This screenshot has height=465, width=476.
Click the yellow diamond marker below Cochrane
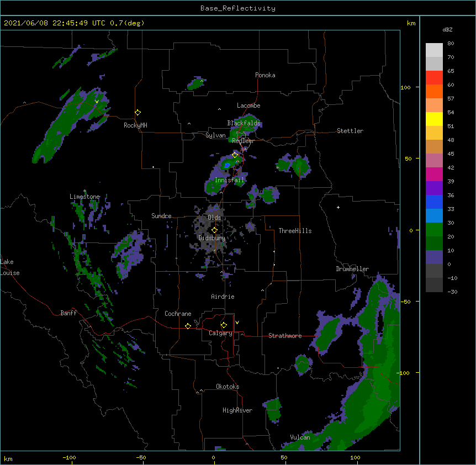(188, 326)
